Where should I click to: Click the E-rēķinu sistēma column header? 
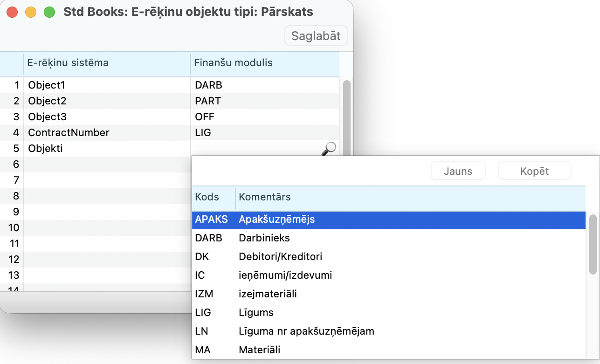[68, 63]
